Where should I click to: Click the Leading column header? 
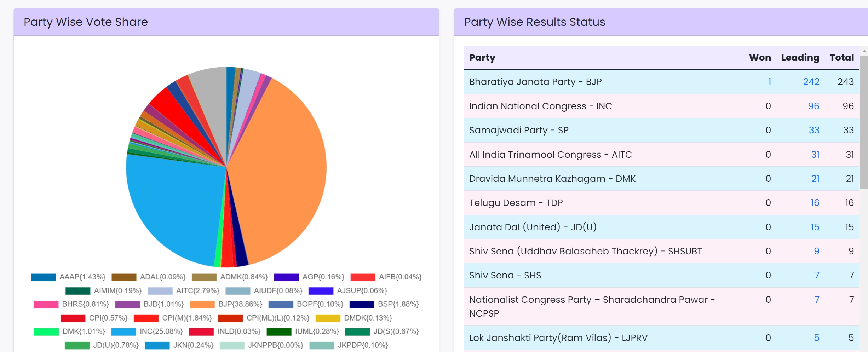[x=800, y=58]
